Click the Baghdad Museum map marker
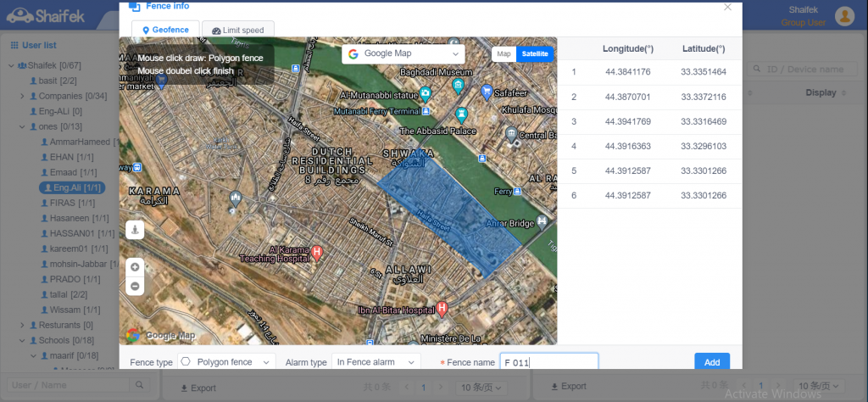The image size is (868, 402). (x=459, y=86)
